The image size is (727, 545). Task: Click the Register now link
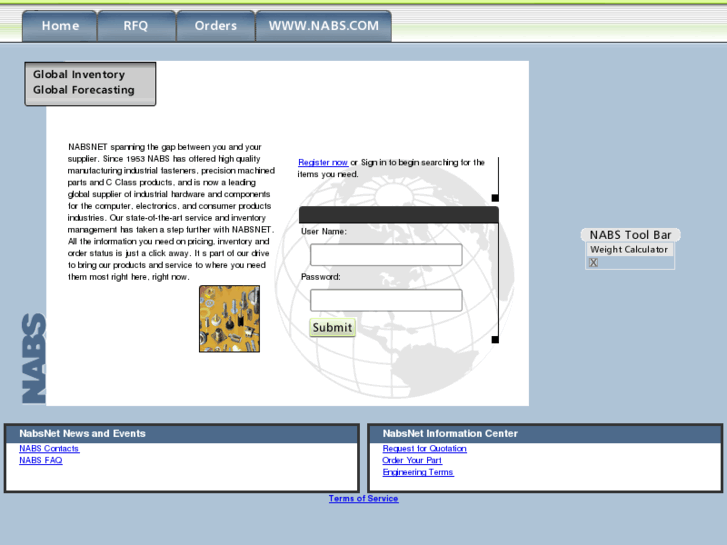[x=323, y=162]
